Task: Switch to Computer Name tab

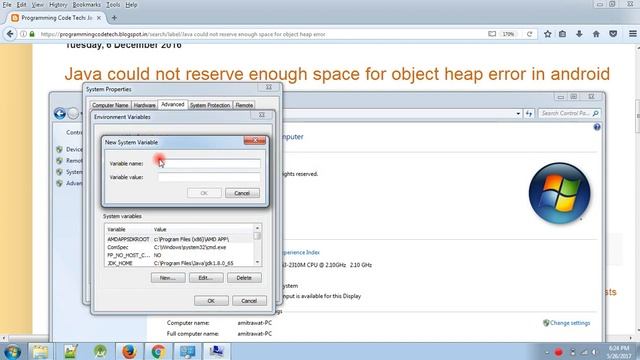Action: click(x=110, y=105)
